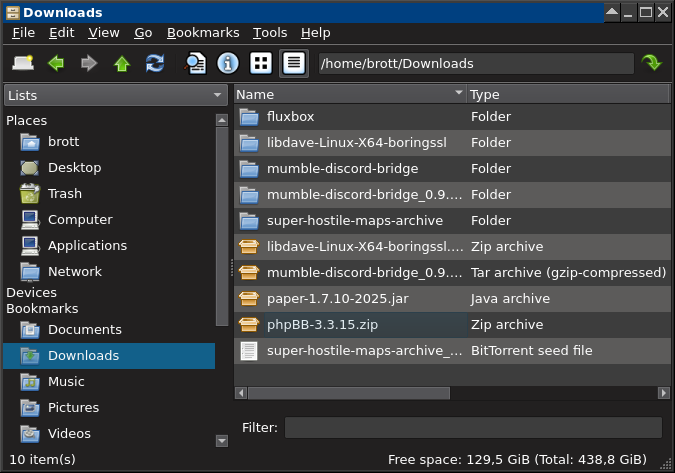
Task: Select super-hostile-maps-archive folder icon
Action: 249,221
